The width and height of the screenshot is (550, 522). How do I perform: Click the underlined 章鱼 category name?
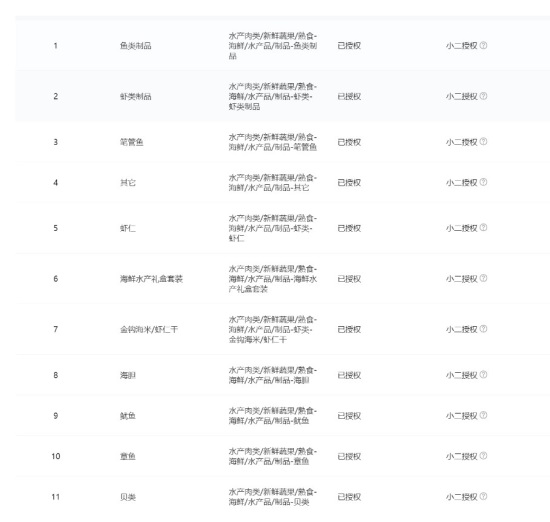[128, 456]
